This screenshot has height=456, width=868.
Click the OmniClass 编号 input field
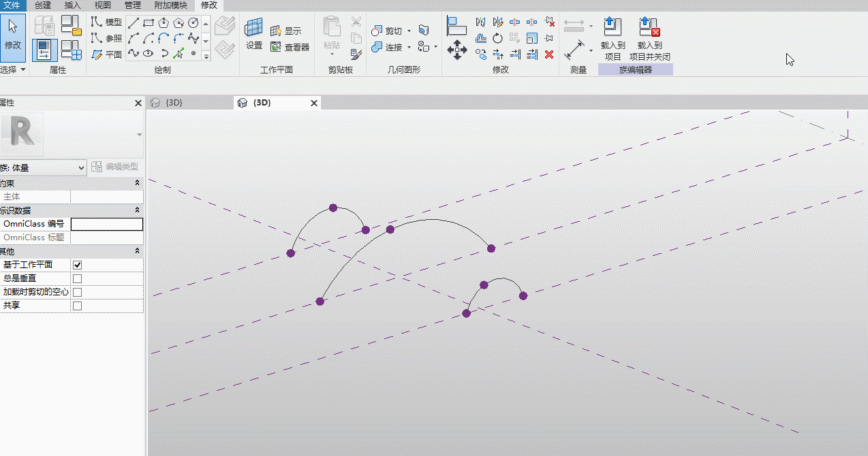point(107,224)
